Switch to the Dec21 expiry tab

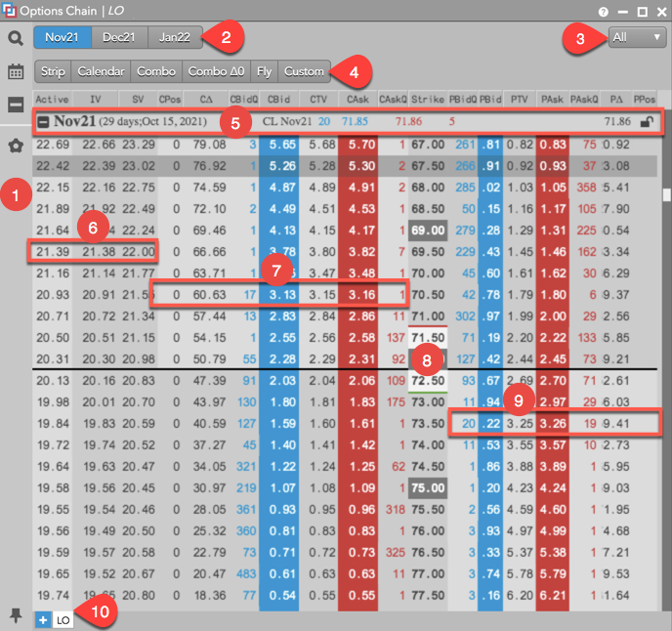tap(119, 38)
